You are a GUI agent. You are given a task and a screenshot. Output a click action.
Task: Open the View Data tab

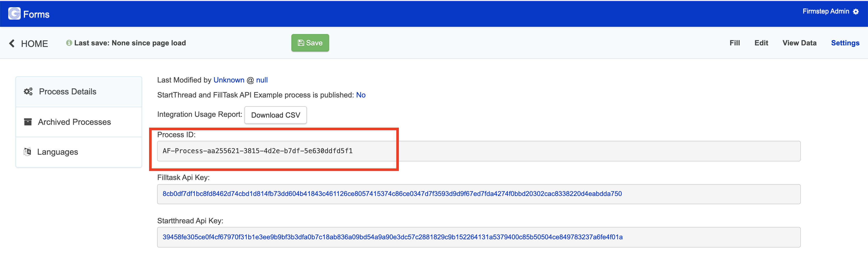click(x=799, y=43)
